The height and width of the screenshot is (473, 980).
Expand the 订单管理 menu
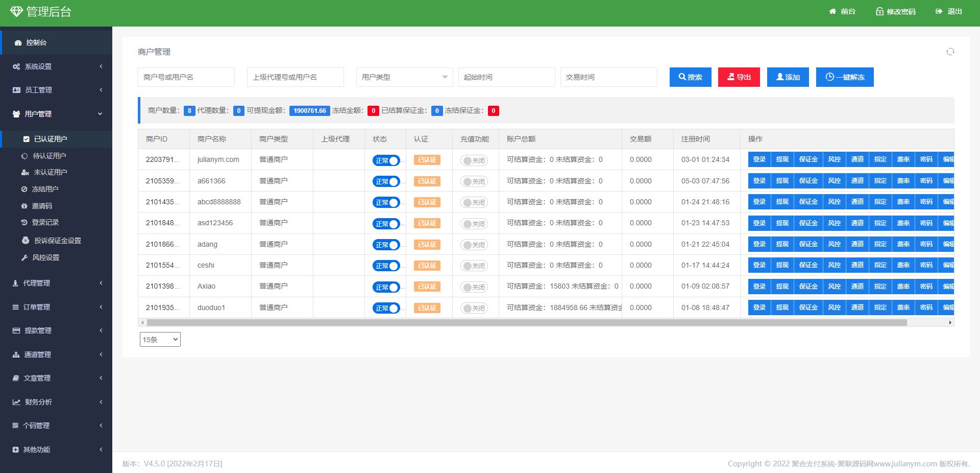[56, 307]
